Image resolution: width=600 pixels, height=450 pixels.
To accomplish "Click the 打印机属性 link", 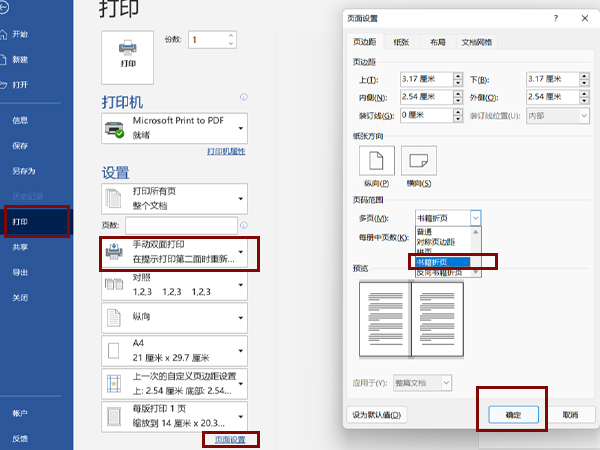I will [227, 151].
